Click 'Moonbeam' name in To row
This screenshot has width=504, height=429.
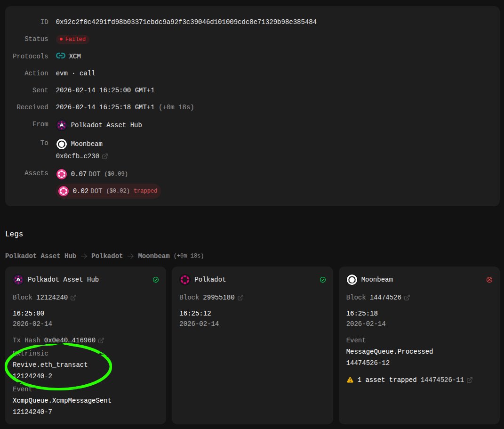(x=87, y=144)
